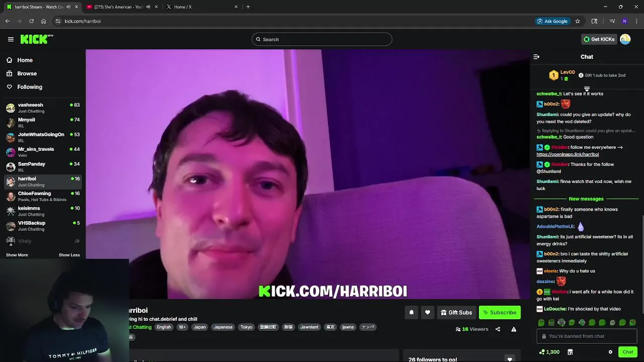Click the green Chat send button
The image size is (644, 362).
[x=627, y=352]
